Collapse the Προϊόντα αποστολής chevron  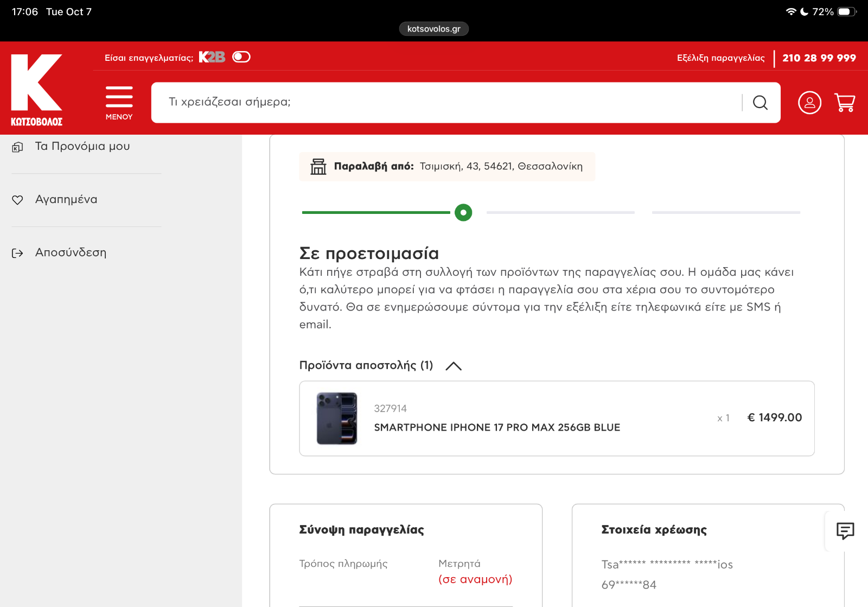click(454, 366)
